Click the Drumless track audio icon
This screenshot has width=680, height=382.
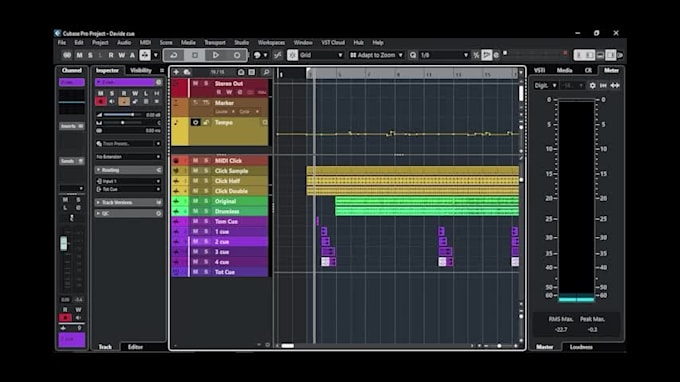tap(176, 211)
